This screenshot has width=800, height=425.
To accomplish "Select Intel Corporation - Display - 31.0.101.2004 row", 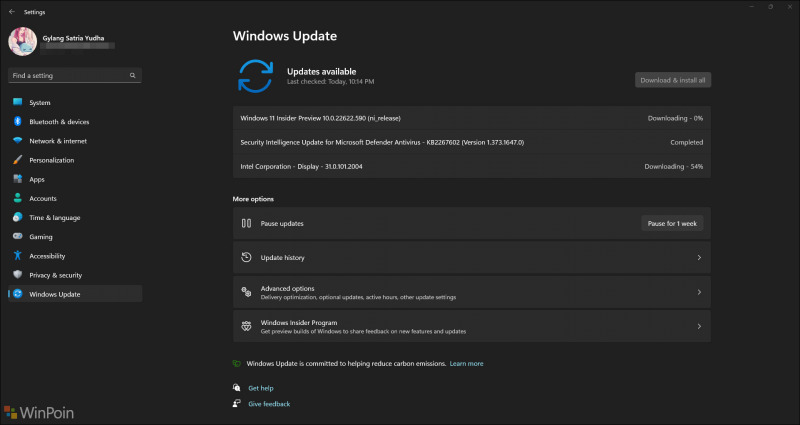I will click(x=471, y=166).
